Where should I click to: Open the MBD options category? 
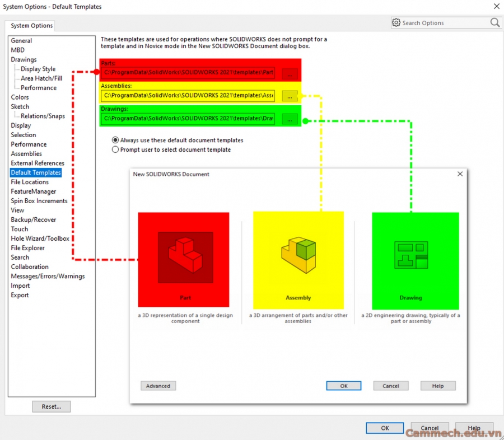click(x=18, y=50)
